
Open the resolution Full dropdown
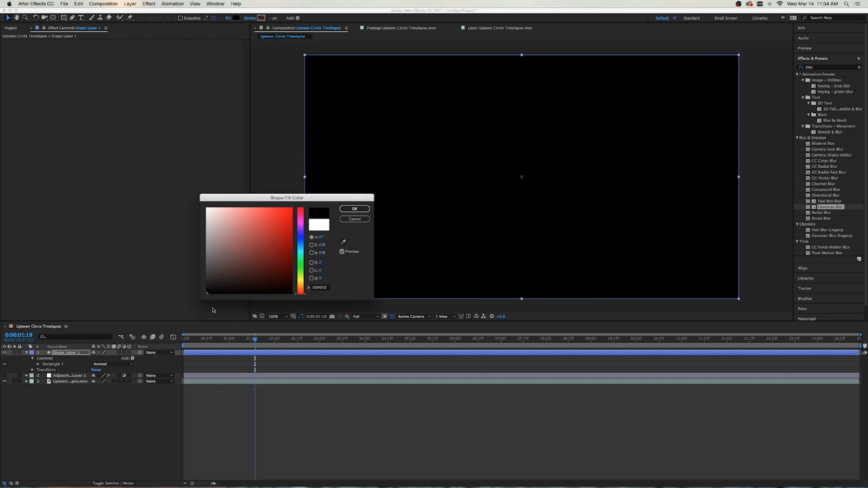pos(366,317)
